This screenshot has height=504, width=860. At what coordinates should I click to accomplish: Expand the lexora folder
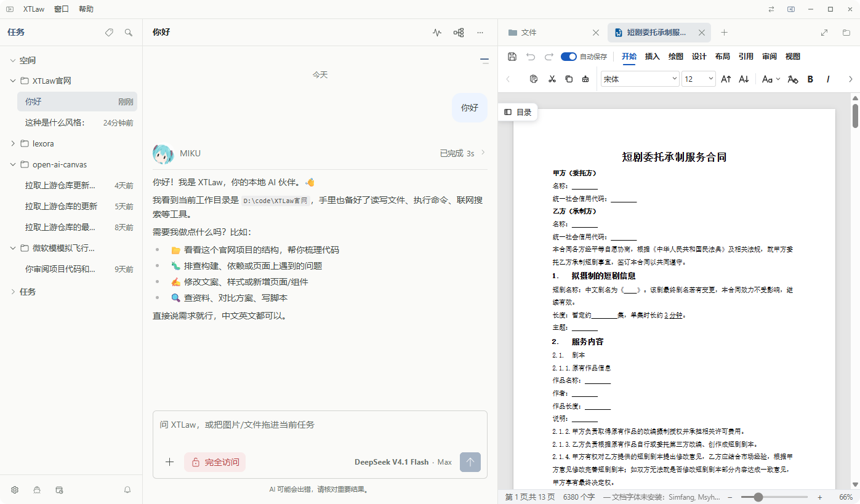click(x=13, y=143)
